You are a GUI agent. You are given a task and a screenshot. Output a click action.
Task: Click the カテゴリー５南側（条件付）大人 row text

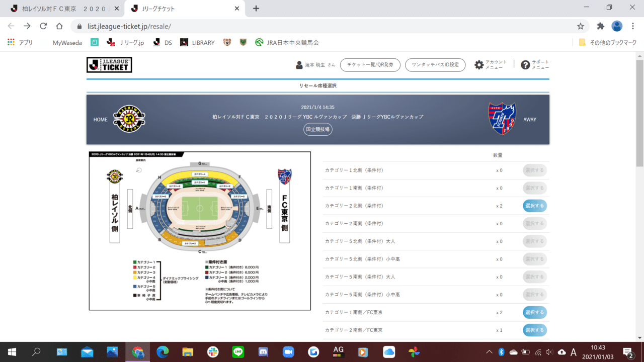click(360, 277)
